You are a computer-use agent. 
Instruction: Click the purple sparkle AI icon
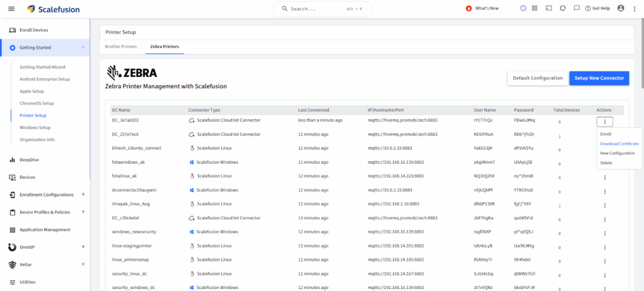(523, 8)
